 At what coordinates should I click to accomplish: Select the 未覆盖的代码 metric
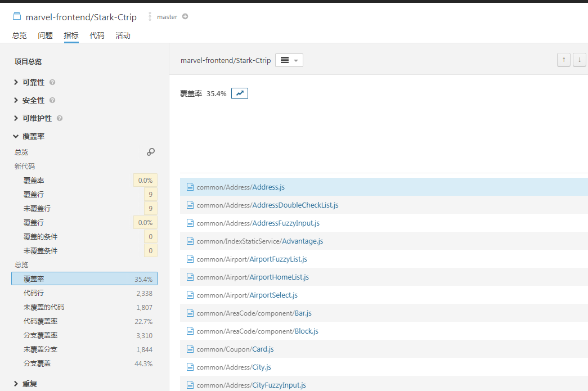click(44, 307)
